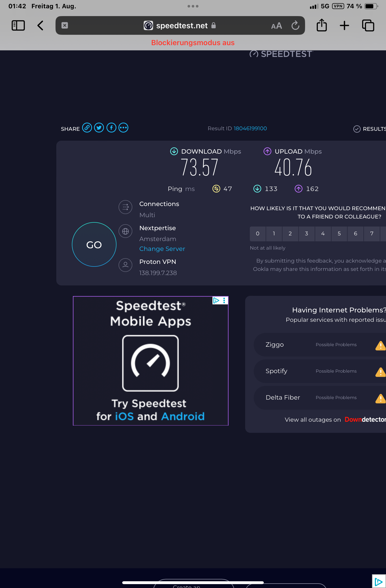Click the IP address 138.199.7.238

[158, 273]
